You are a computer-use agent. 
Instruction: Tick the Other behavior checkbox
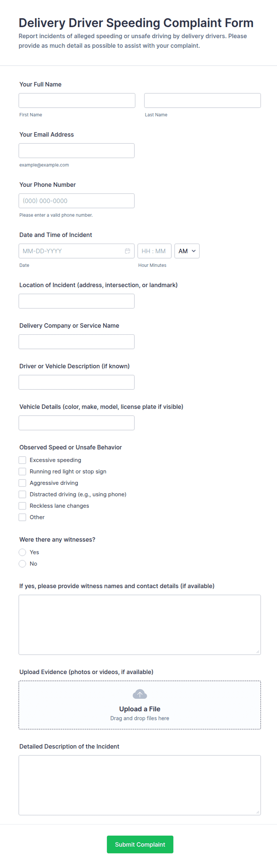coord(23,518)
